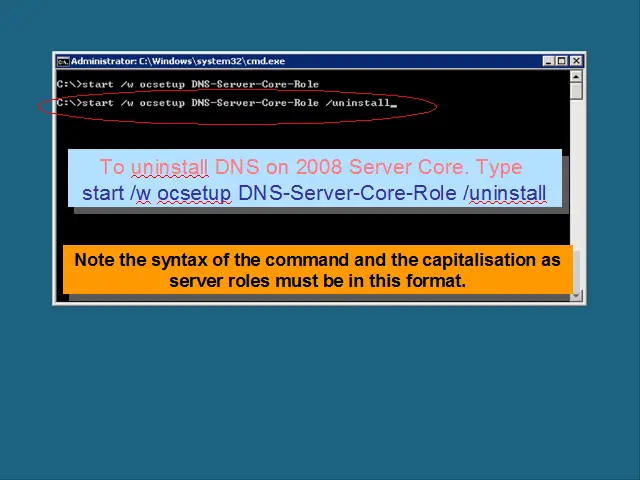Close the Administrator cmd.exe window

pos(576,61)
